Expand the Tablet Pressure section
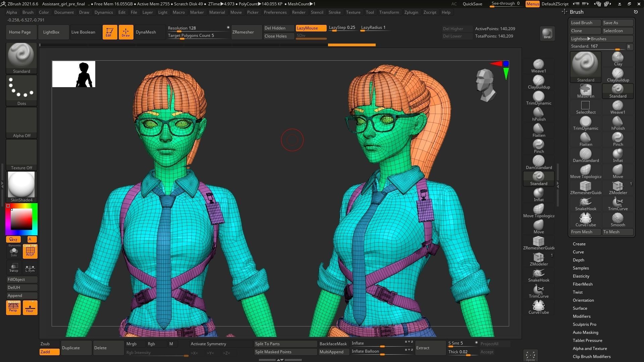The width and height of the screenshot is (644, 362). [588, 340]
